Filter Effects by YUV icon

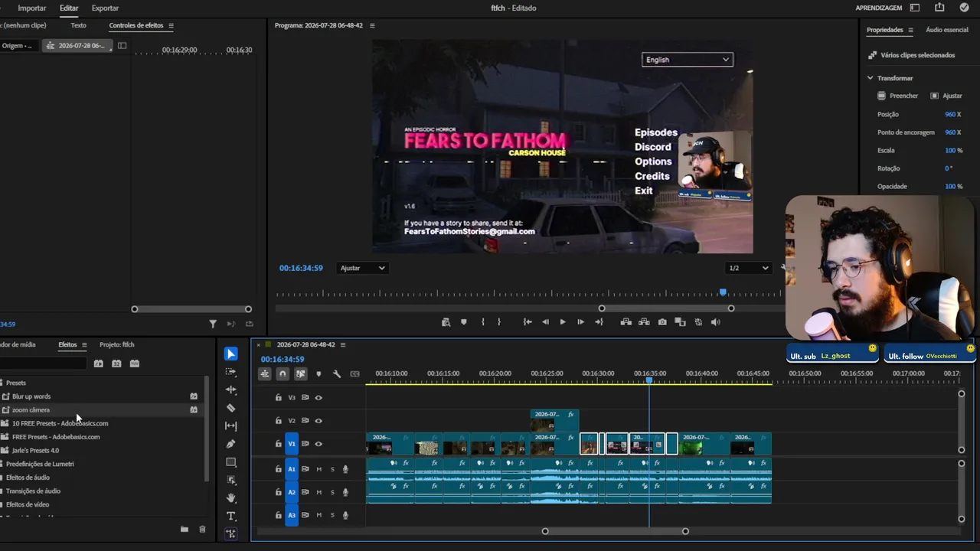[x=135, y=364]
